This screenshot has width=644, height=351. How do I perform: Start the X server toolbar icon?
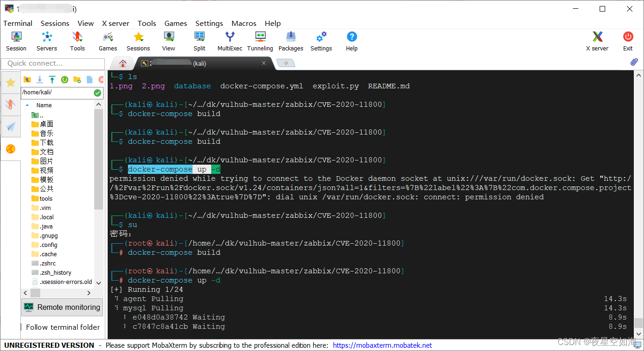[597, 41]
